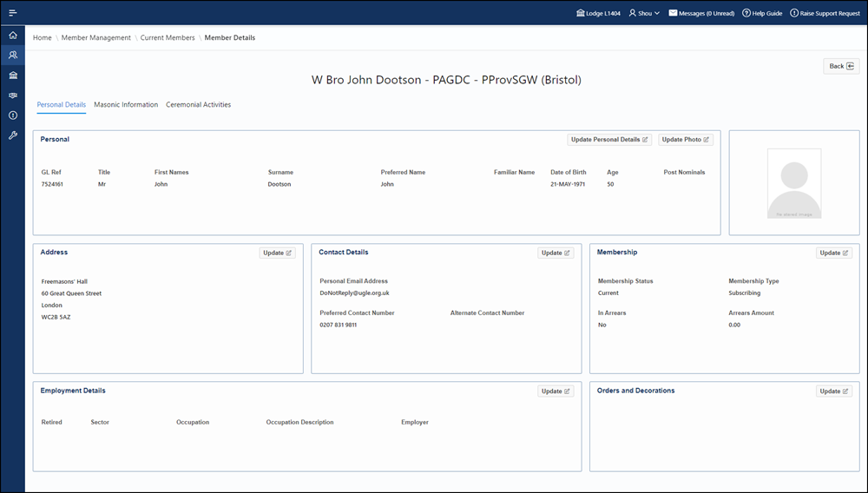Viewport: 868px width, 493px height.
Task: Click the Home icon in sidebar
Action: [x=13, y=36]
